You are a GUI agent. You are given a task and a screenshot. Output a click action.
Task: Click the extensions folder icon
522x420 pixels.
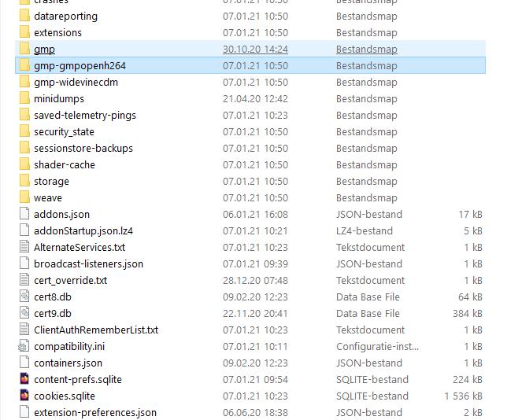coord(24,32)
